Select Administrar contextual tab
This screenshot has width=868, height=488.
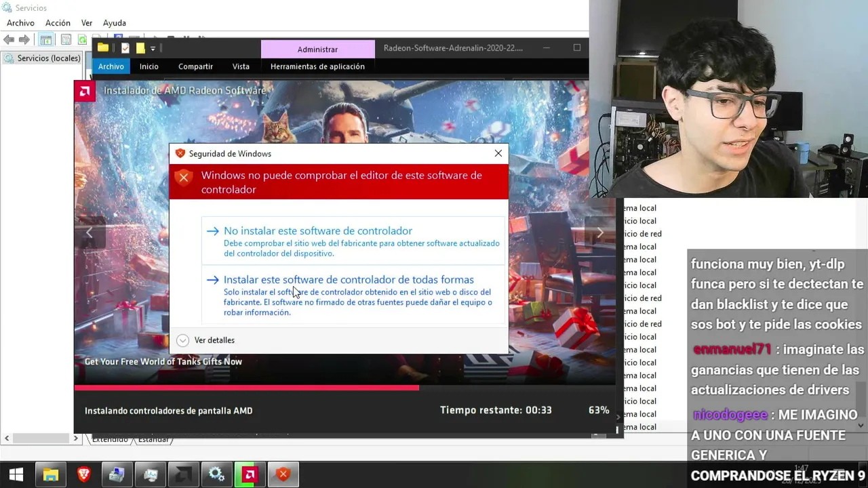pos(317,49)
